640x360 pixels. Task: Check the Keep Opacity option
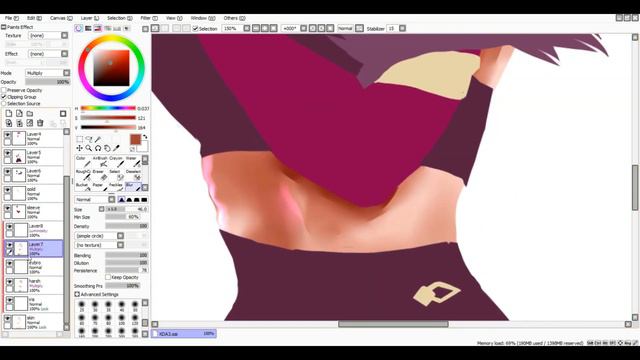point(108,277)
